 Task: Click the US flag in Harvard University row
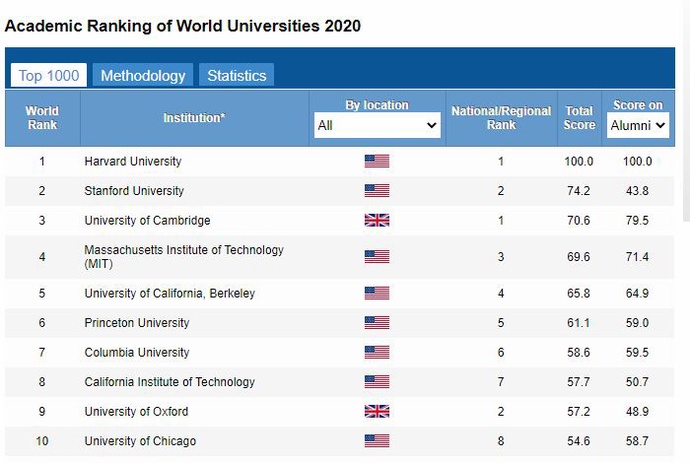click(x=377, y=161)
